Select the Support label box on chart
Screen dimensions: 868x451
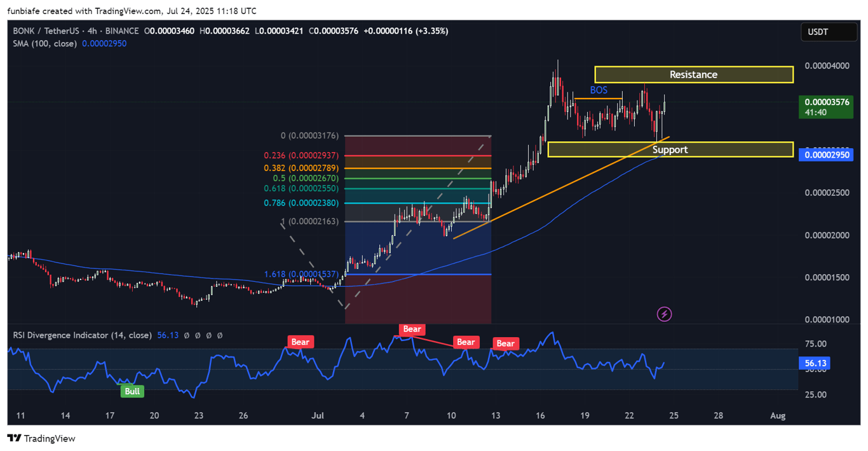[670, 149]
